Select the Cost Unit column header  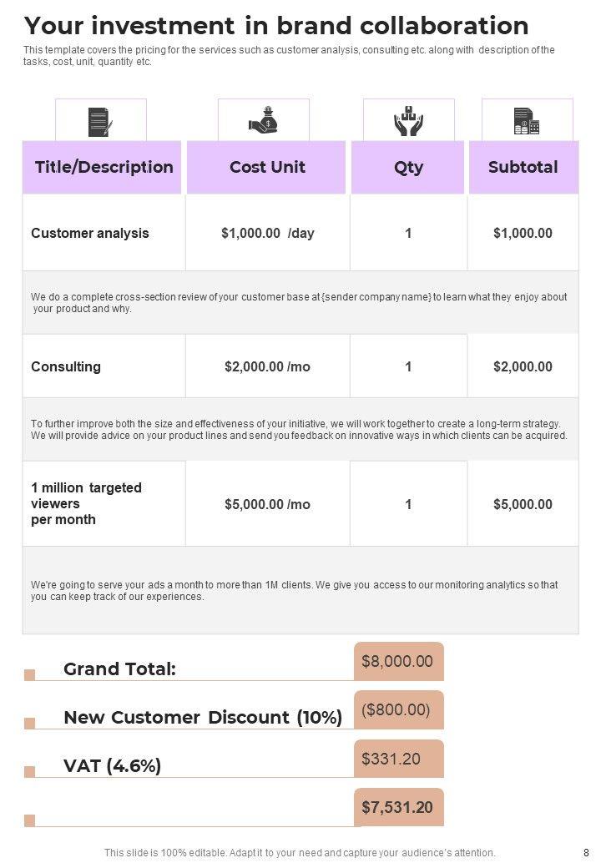click(x=267, y=167)
